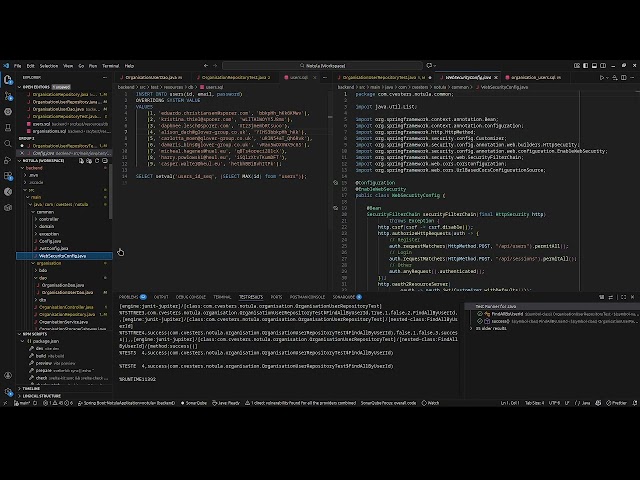
Task: Go forward with the navigation arrow
Action: click(x=215, y=65)
